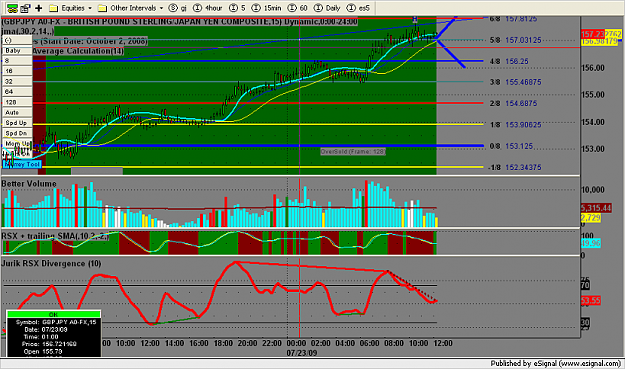Click the 0/8 153.125 level label

coord(511,146)
